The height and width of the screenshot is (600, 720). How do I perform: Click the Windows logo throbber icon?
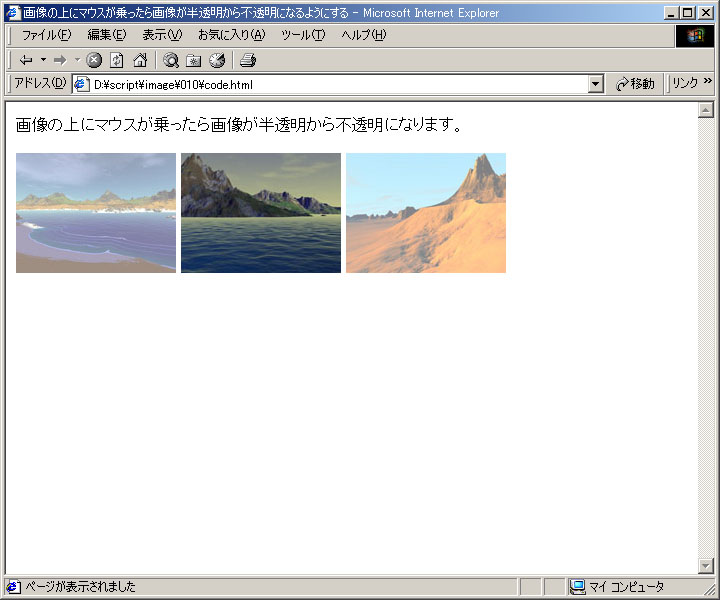695,35
